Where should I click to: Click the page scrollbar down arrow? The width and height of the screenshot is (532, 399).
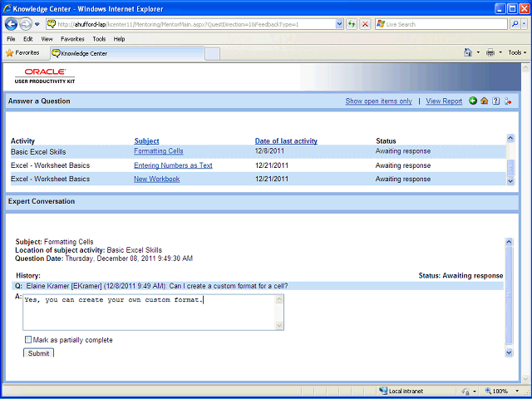point(525,379)
